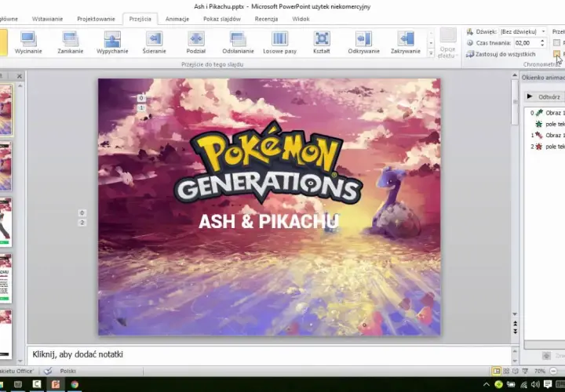Open the Przejścia tab
565x392 pixels.
click(140, 19)
